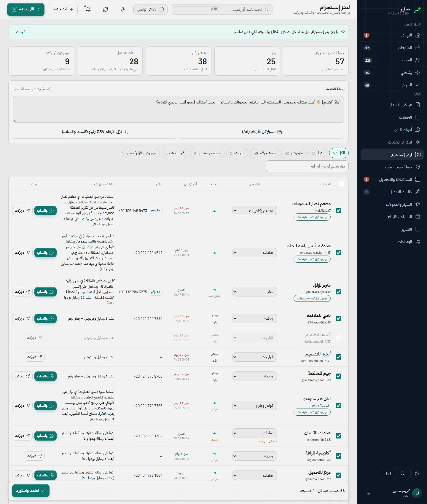Activate the microphone voice icon
This screenshot has width=427, height=504.
pyautogui.click(x=123, y=9)
